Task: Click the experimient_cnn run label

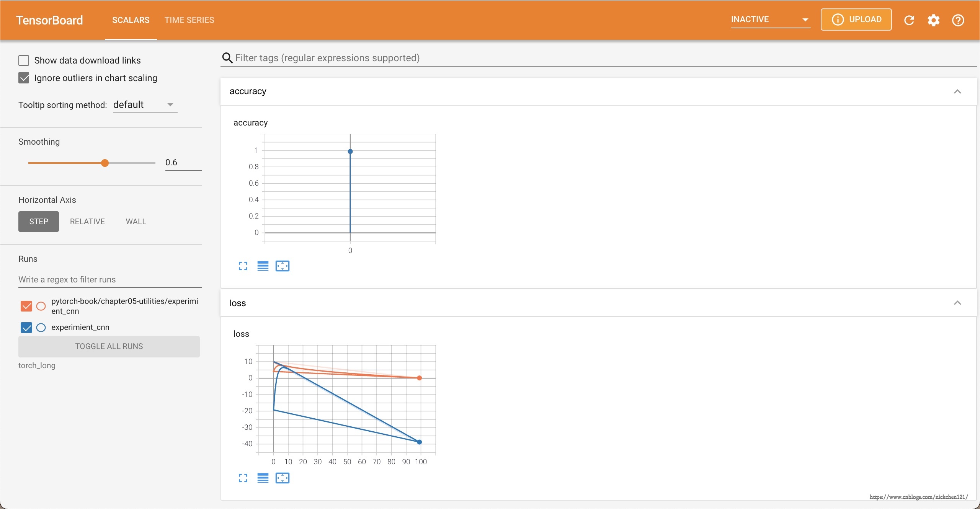Action: [x=80, y=328]
